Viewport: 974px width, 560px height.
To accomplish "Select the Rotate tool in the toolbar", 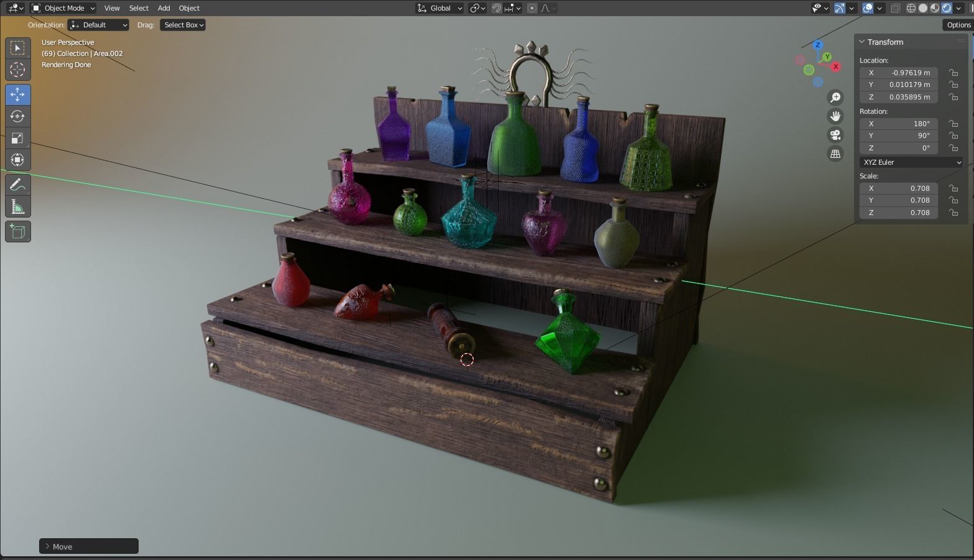I will tap(17, 116).
